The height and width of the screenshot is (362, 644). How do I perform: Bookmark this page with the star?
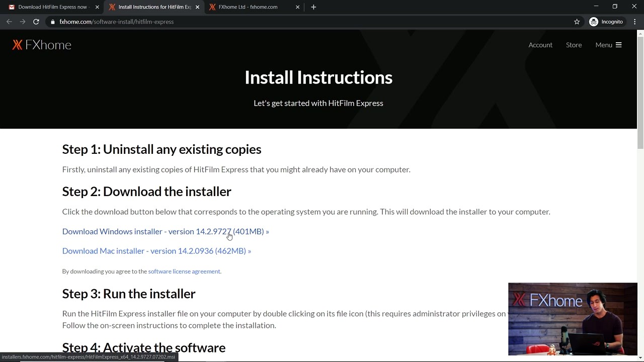tap(577, 22)
